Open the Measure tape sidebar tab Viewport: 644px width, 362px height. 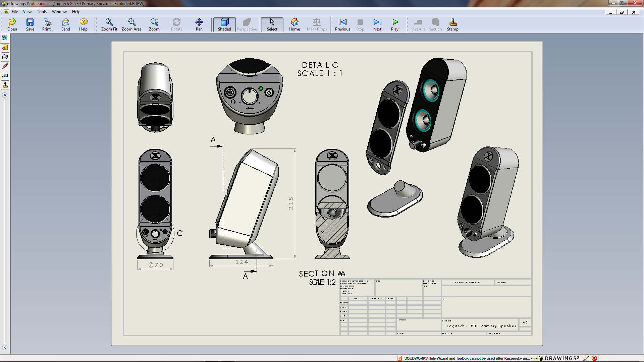pyautogui.click(x=5, y=76)
